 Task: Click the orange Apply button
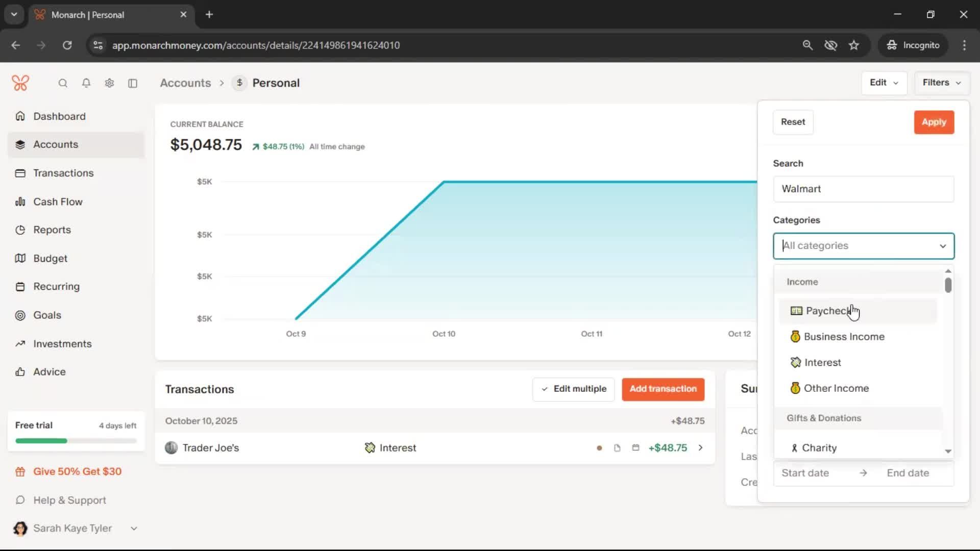point(934,122)
